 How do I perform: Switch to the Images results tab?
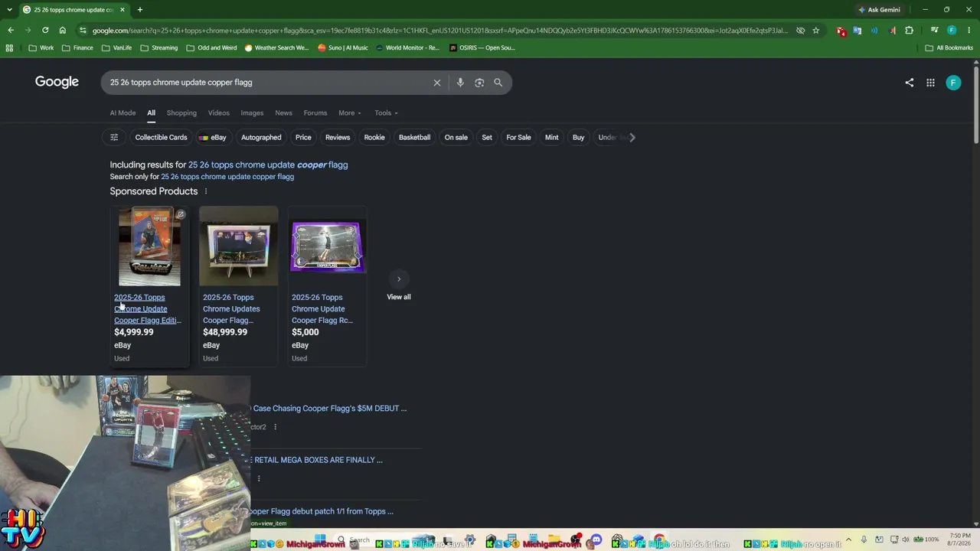[252, 113]
